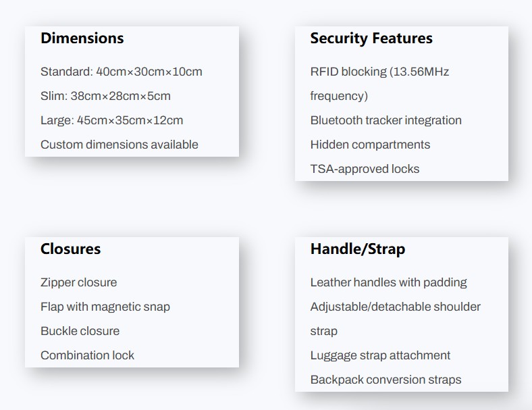Click the TSA-approved locks item
Screen dimensions: 532x410
tap(365, 169)
